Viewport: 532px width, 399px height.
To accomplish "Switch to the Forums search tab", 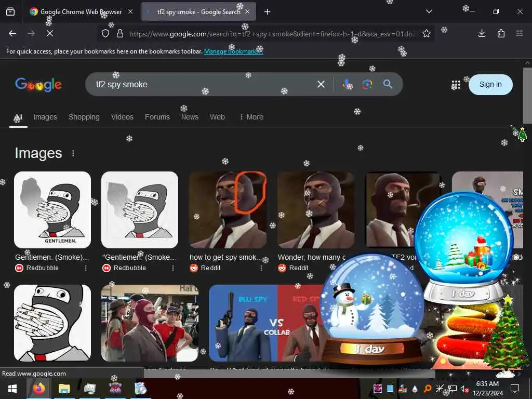I will [157, 117].
